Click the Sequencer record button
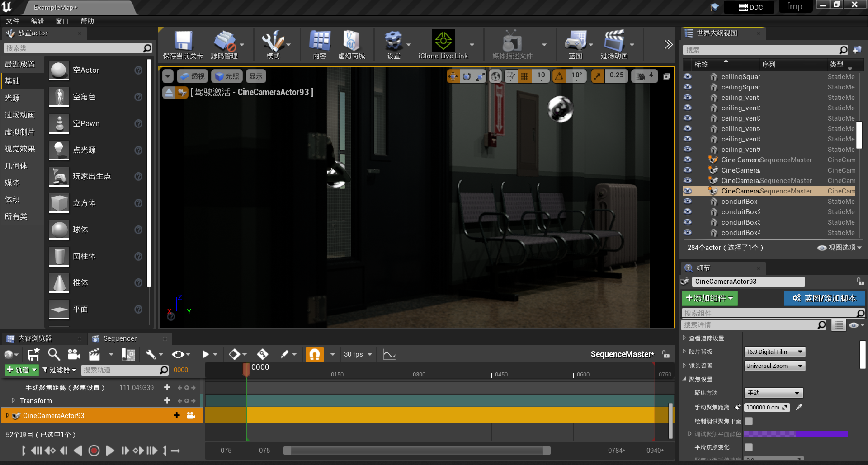 tap(94, 451)
